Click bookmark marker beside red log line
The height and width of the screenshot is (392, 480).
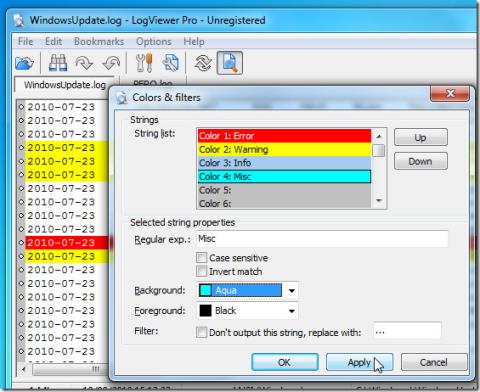[x=21, y=243]
